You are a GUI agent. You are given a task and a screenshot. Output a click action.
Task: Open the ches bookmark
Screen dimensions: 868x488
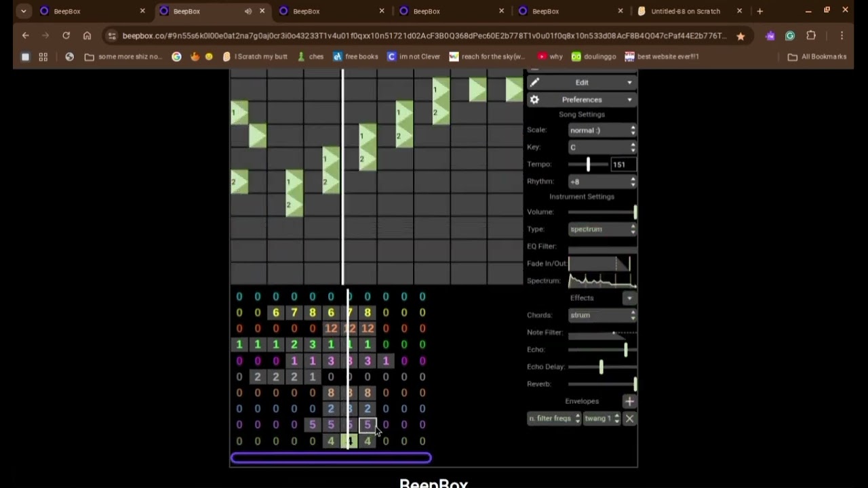[311, 57]
